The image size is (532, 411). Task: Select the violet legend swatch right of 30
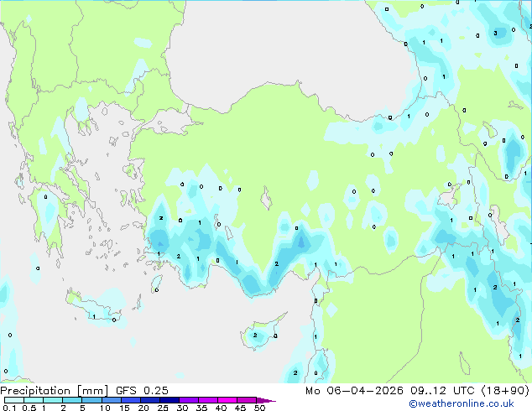click(x=189, y=400)
